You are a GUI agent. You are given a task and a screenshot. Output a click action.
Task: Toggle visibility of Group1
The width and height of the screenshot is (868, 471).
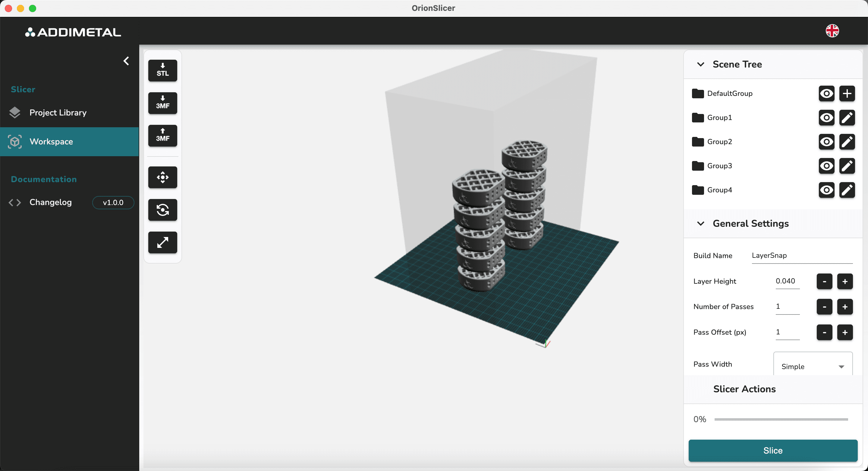pos(826,118)
